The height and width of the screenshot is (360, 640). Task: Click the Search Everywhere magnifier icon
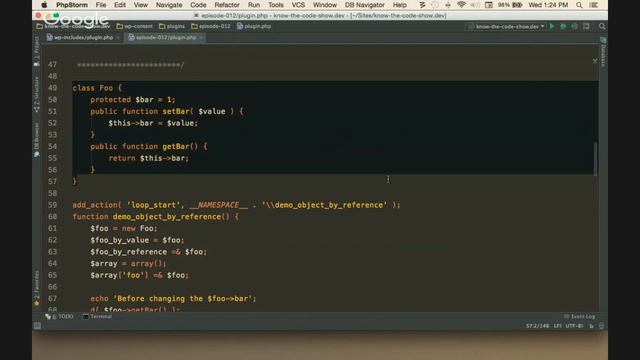(x=602, y=27)
